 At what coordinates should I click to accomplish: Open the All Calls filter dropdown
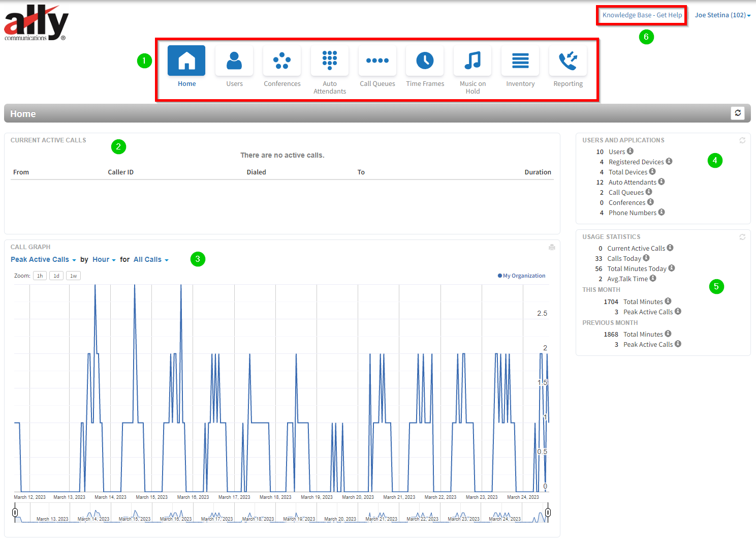pos(151,259)
